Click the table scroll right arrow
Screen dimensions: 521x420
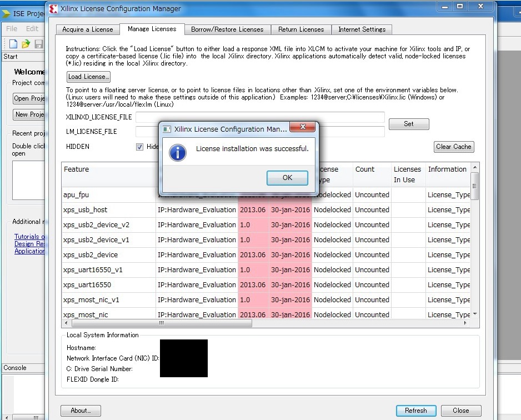[465, 323]
